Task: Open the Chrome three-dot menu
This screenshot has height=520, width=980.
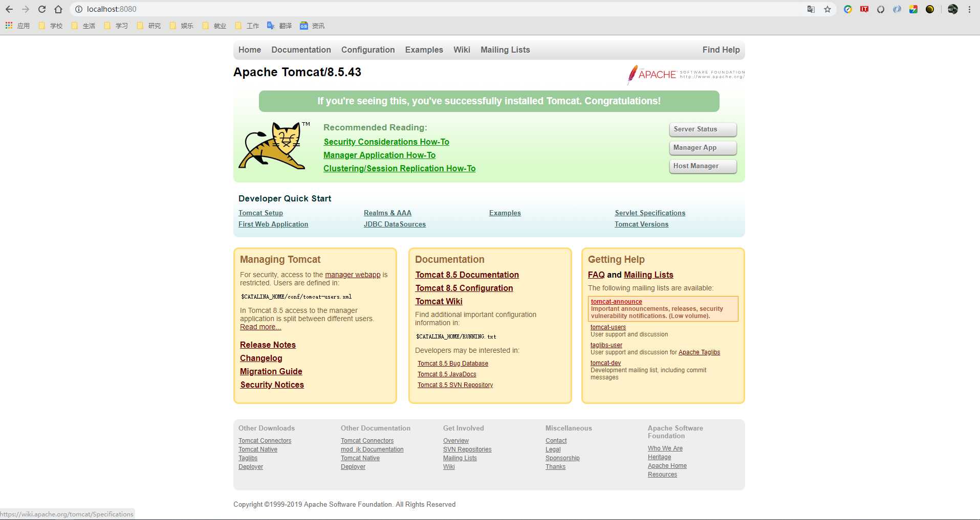Action: click(x=969, y=9)
